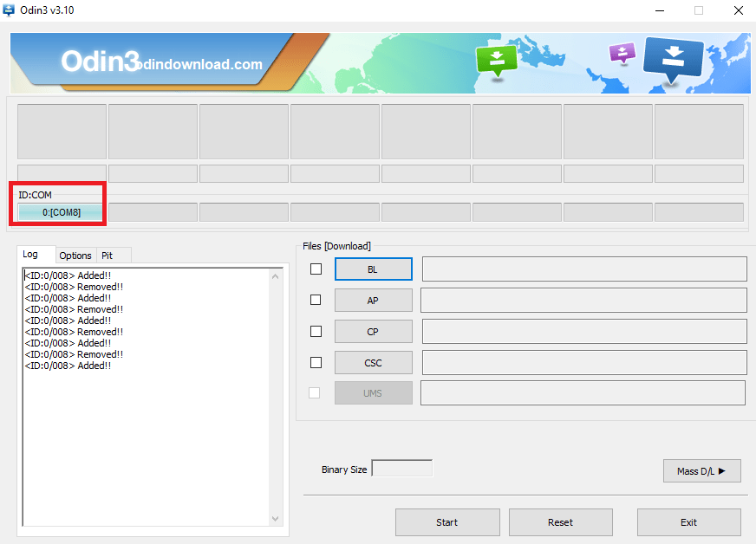
Task: Click the Odin3 app icon in title bar
Action: pos(9,10)
